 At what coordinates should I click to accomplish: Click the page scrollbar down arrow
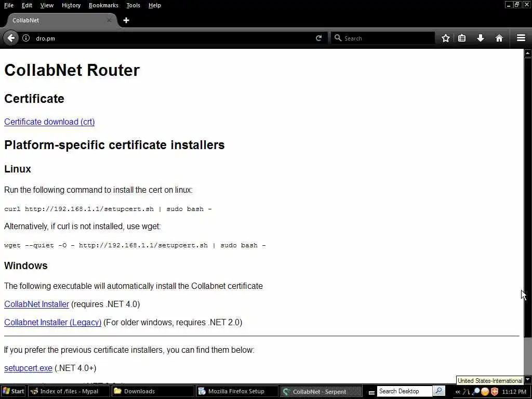tap(528, 379)
